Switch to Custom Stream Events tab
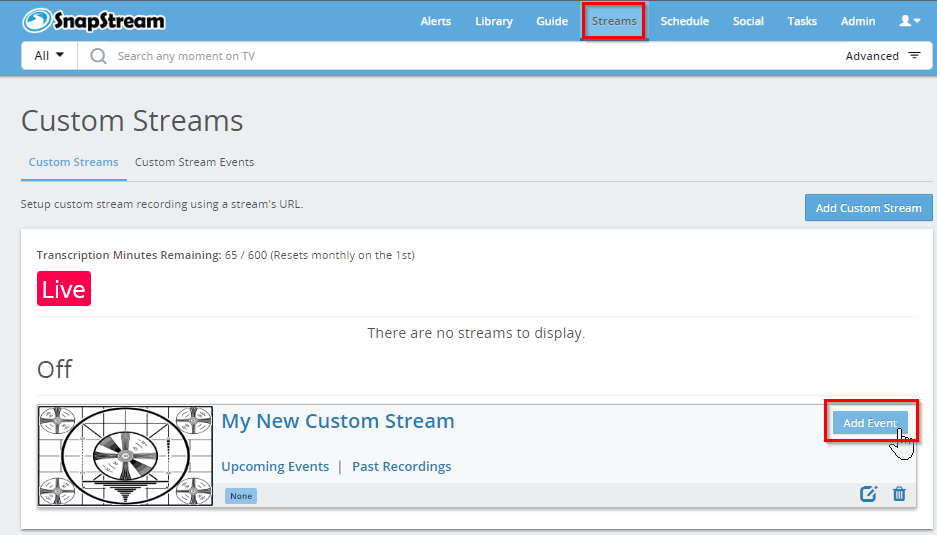The image size is (937, 535). 194,162
